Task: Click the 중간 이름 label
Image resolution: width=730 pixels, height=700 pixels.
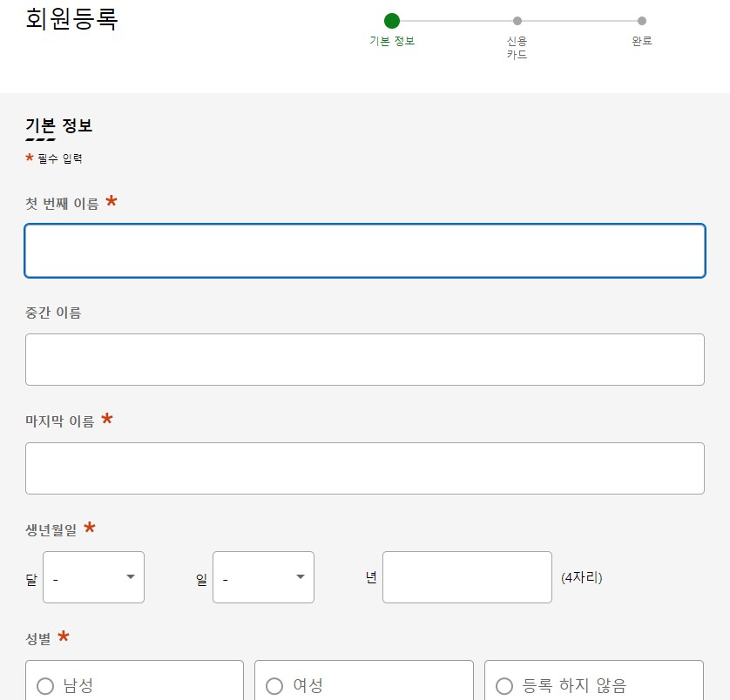Action: pos(53,313)
